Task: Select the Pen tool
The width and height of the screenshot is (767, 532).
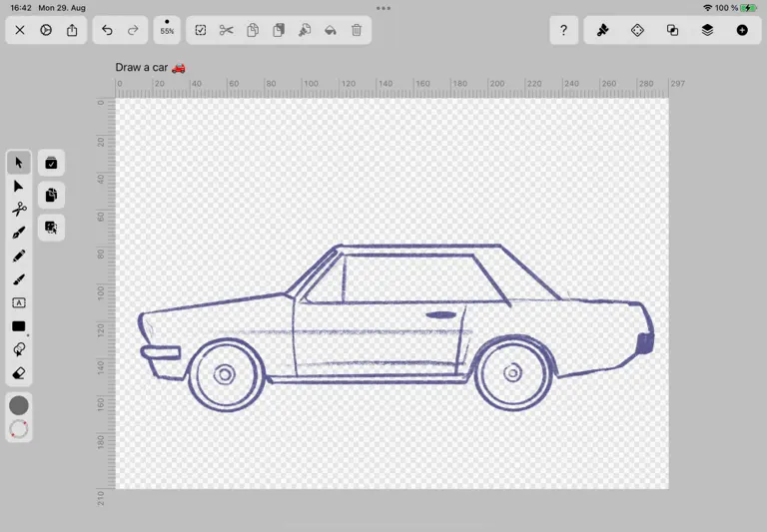Action: click(x=19, y=233)
